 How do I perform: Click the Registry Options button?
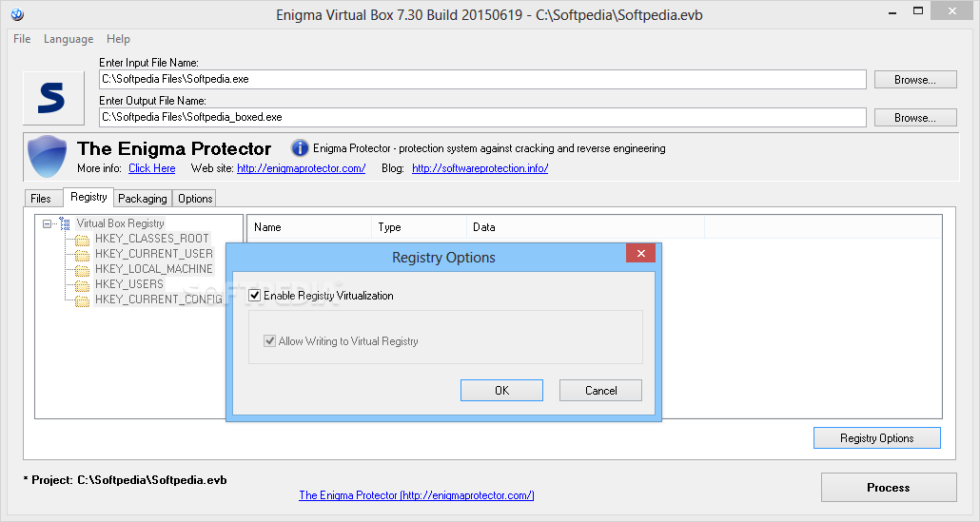pyautogui.click(x=877, y=437)
